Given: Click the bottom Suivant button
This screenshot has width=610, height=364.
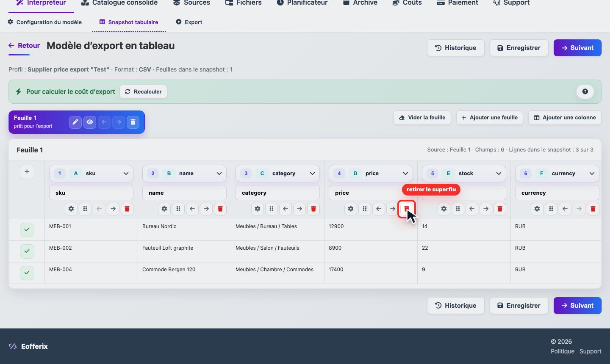Looking at the screenshot, I should (577, 306).
